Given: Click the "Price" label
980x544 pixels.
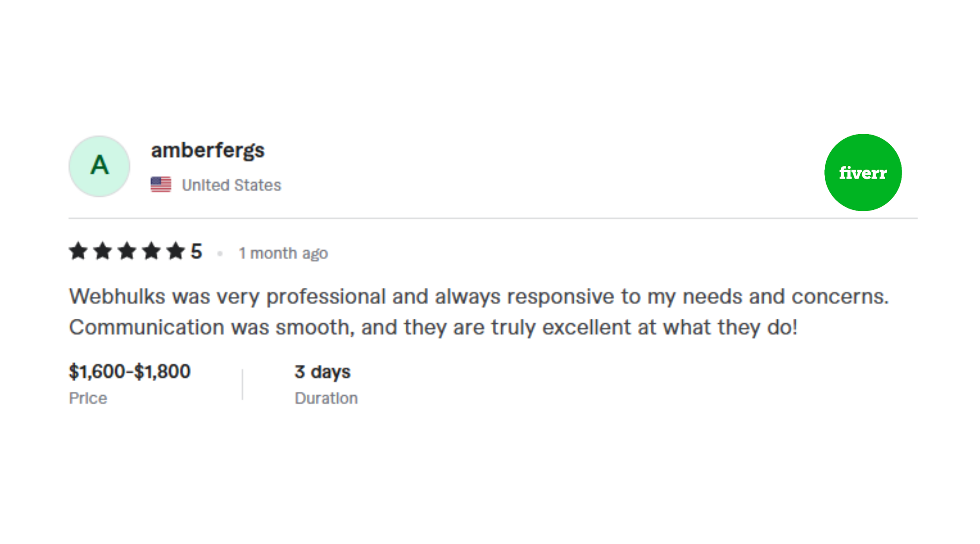Looking at the screenshot, I should tap(88, 398).
